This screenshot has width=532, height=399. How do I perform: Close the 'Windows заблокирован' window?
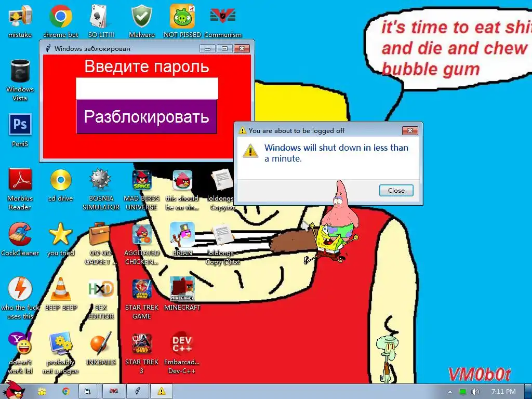point(242,48)
